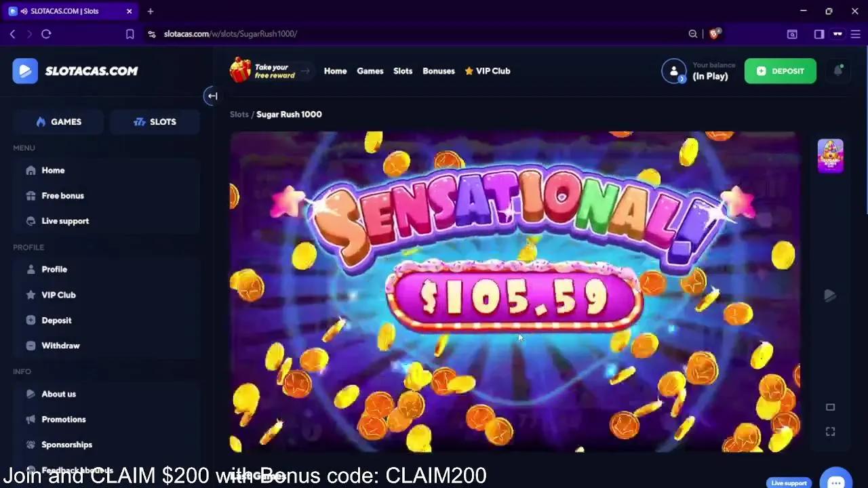Screen dimensions: 868x488
Task: Open the Sugar Rush 1000 game thumbnail
Action: click(830, 156)
